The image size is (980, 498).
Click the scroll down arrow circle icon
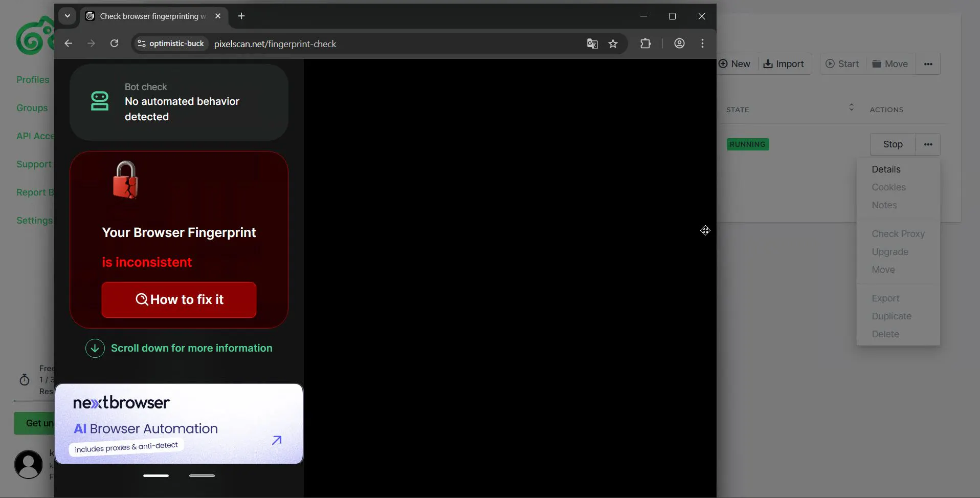pos(95,349)
